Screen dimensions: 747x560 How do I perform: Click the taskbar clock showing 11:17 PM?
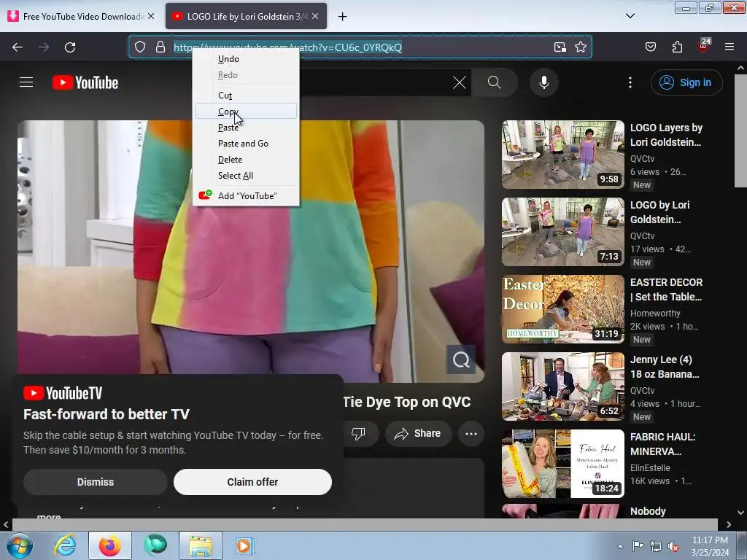coord(710,546)
